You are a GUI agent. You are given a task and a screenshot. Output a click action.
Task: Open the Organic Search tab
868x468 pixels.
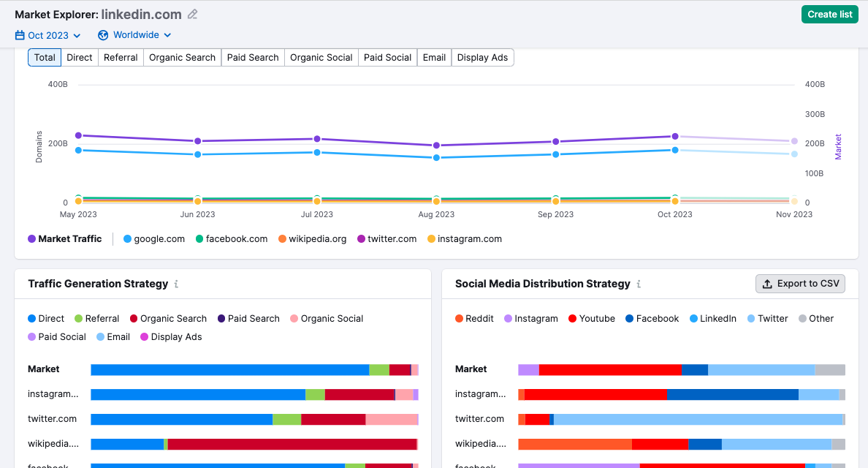click(182, 58)
